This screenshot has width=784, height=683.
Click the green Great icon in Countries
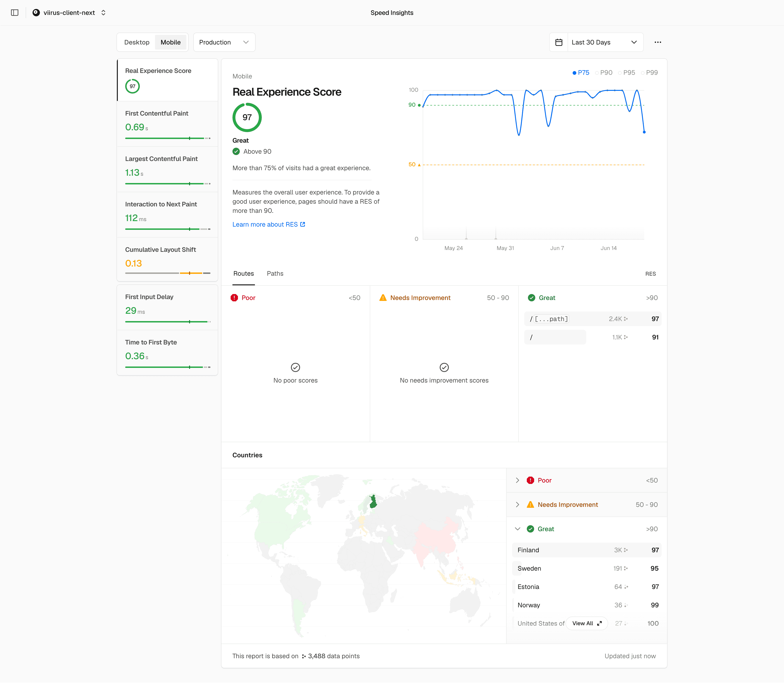pos(530,529)
